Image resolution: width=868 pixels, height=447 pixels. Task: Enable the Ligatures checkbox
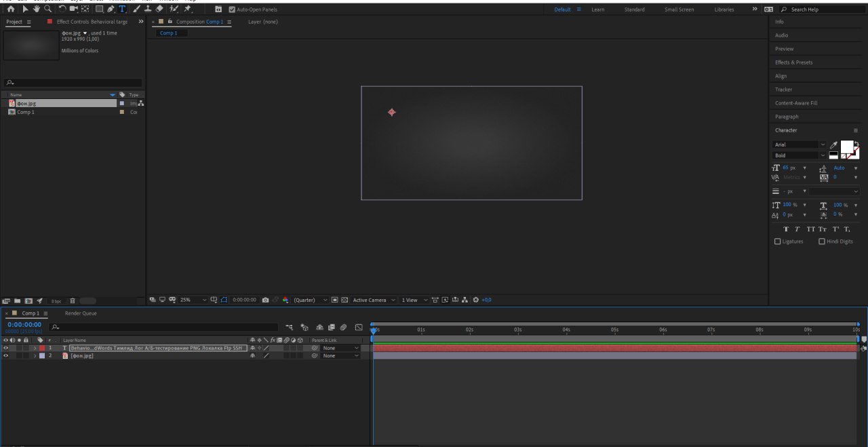pos(778,241)
